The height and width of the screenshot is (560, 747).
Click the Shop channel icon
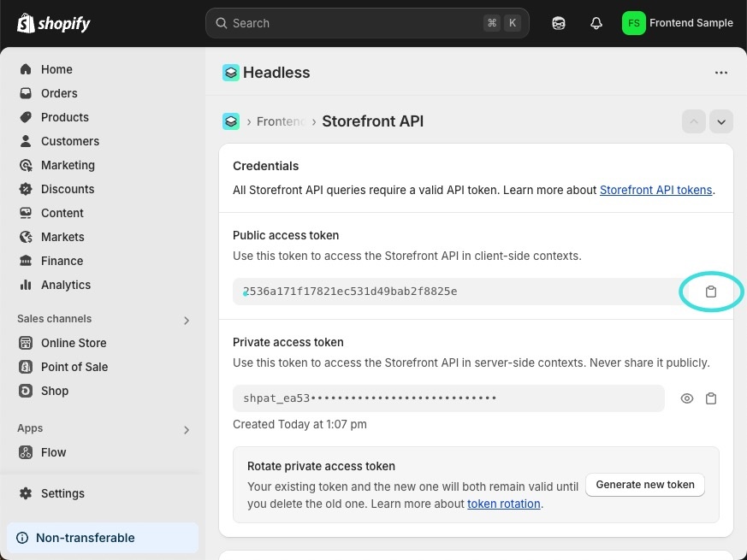[x=26, y=391]
